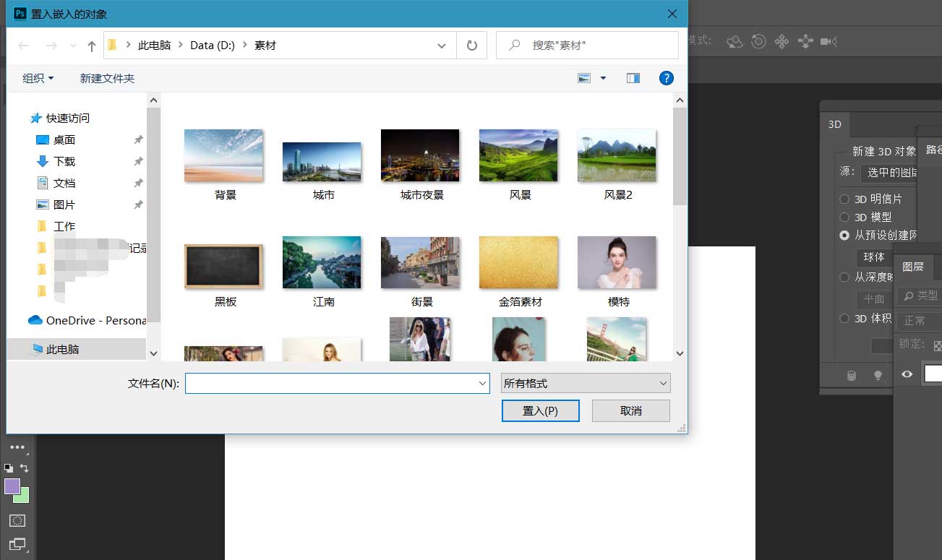This screenshot has width=942, height=560.
Task: Open the 正常 blend mode dropdown
Action: tap(920, 320)
